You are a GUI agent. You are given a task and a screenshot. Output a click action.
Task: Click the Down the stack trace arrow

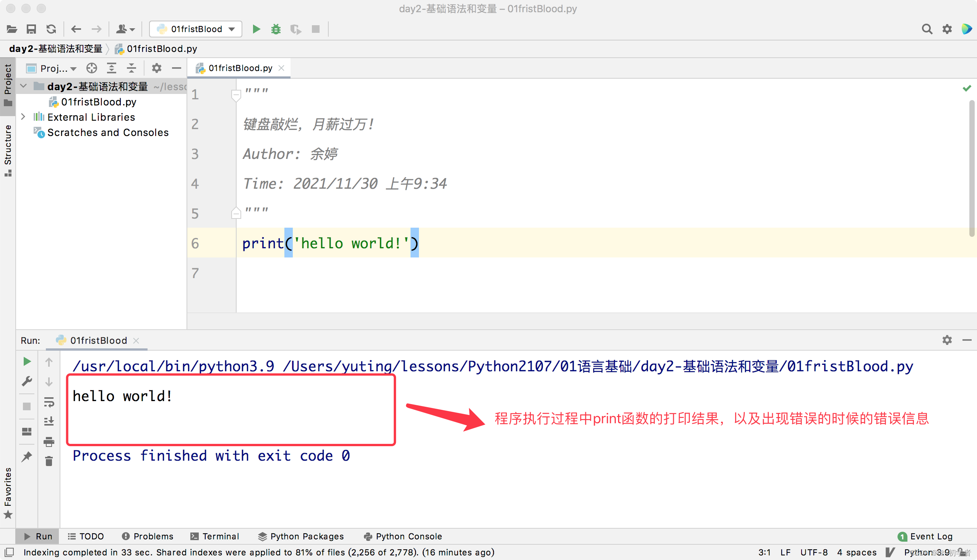click(49, 382)
